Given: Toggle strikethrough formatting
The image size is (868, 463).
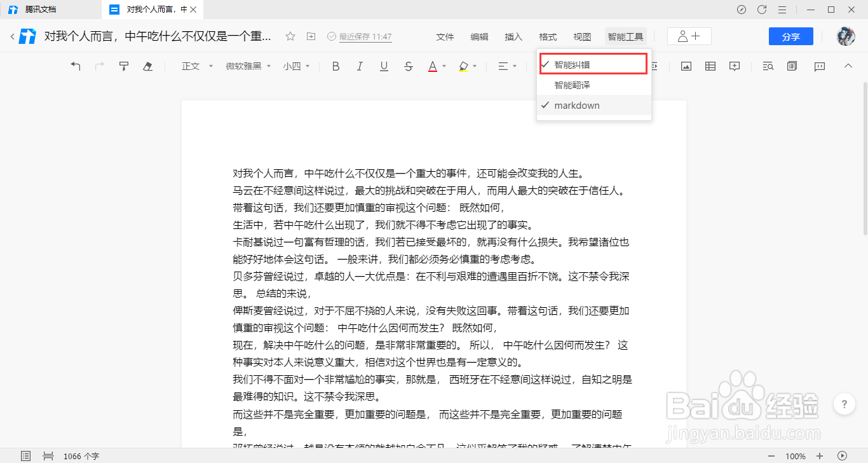Looking at the screenshot, I should (x=409, y=66).
